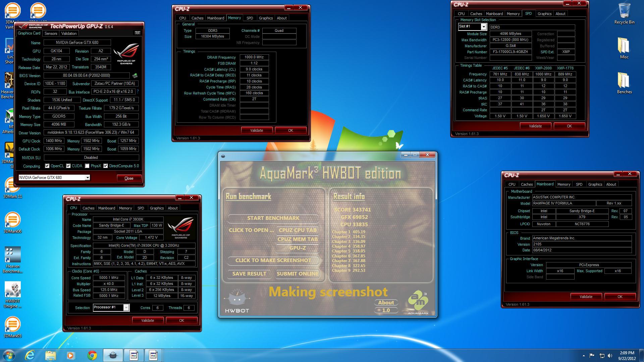Open the Graphics tab in CPU-Z Memory window
This screenshot has height=362, width=644.
266,18
